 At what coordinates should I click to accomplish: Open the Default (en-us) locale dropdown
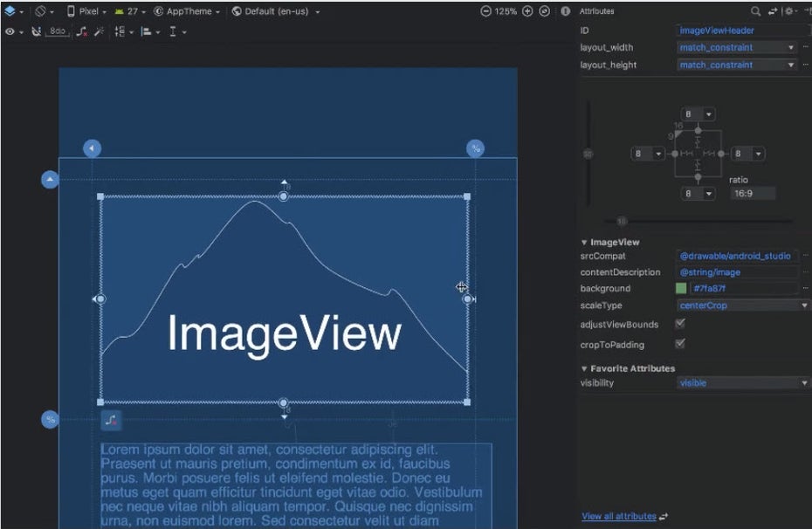coord(275,10)
